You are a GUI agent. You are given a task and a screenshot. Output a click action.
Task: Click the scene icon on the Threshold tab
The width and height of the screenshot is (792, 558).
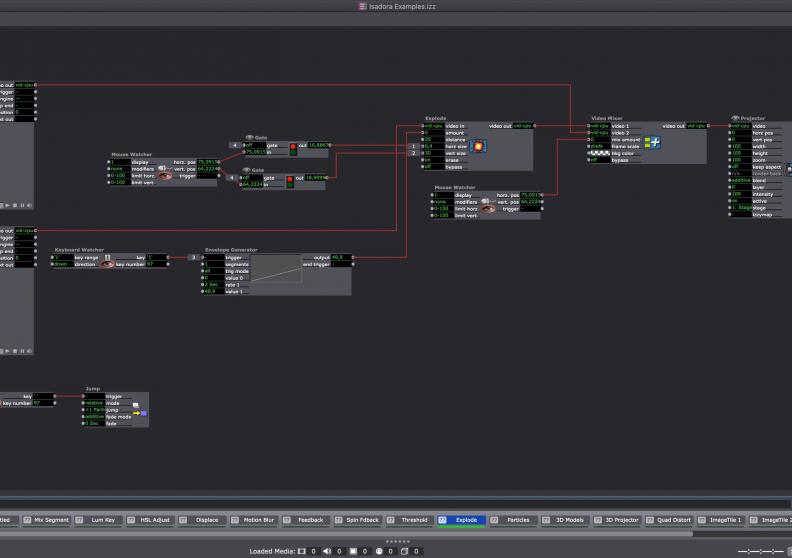click(390, 520)
